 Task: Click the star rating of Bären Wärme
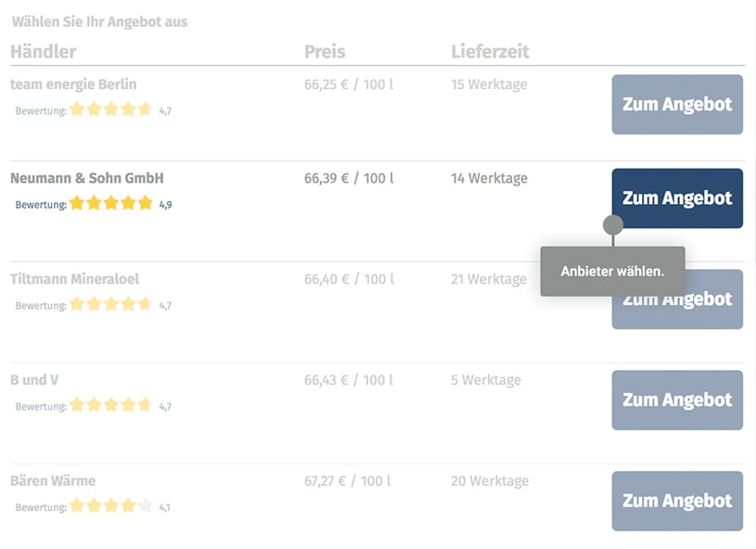point(110,506)
